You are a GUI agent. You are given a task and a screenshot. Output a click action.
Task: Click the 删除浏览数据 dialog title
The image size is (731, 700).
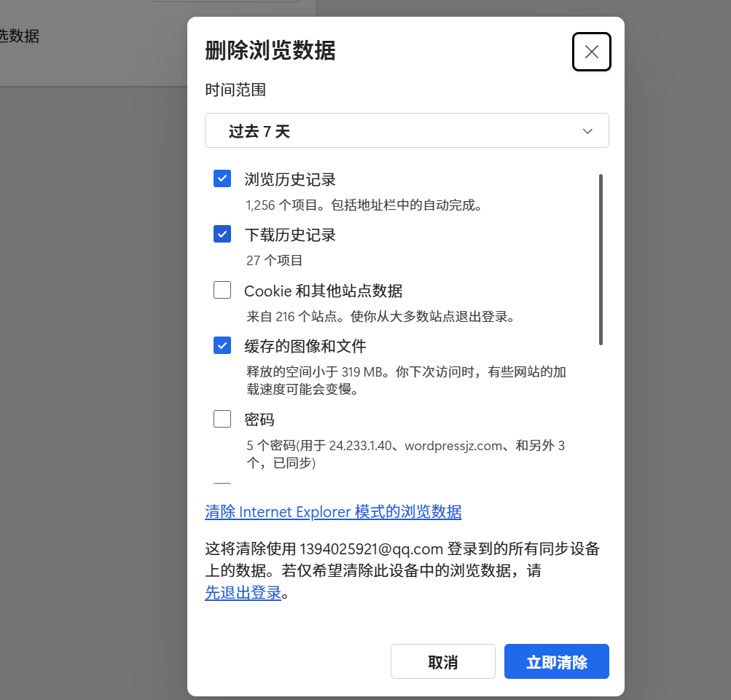270,50
